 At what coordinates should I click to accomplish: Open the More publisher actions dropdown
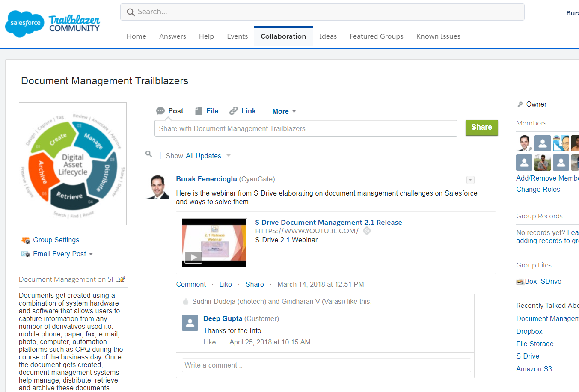(284, 111)
